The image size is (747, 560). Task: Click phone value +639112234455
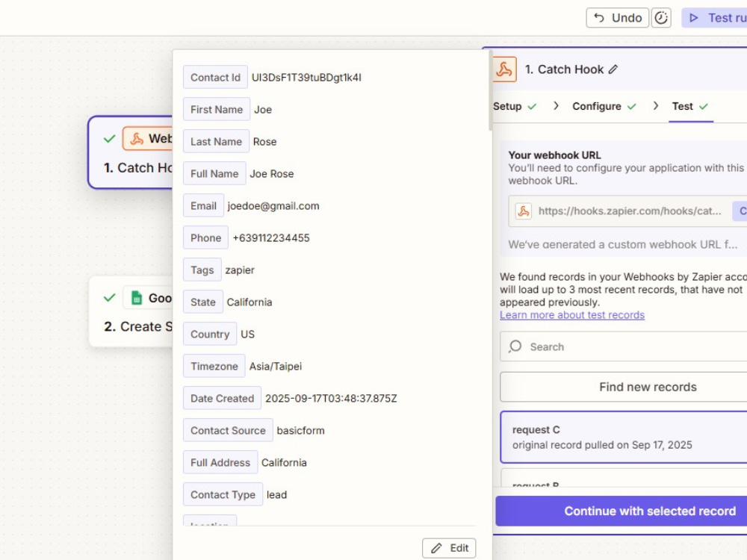tap(271, 237)
